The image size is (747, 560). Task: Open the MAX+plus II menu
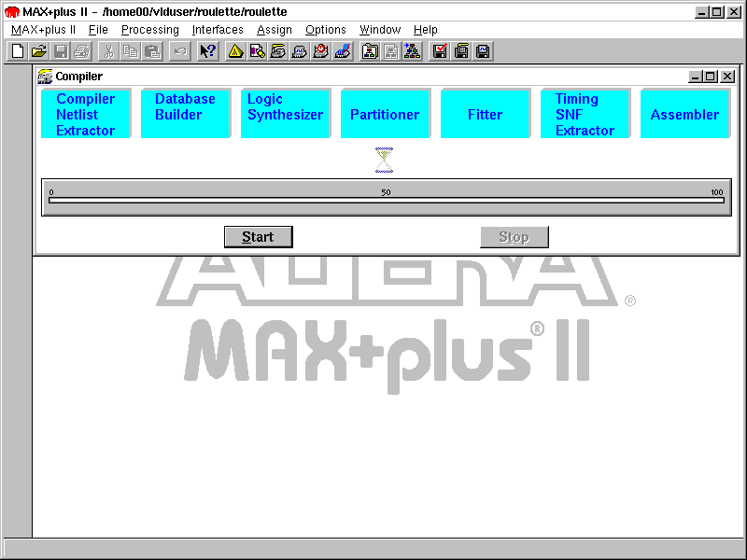pyautogui.click(x=43, y=30)
